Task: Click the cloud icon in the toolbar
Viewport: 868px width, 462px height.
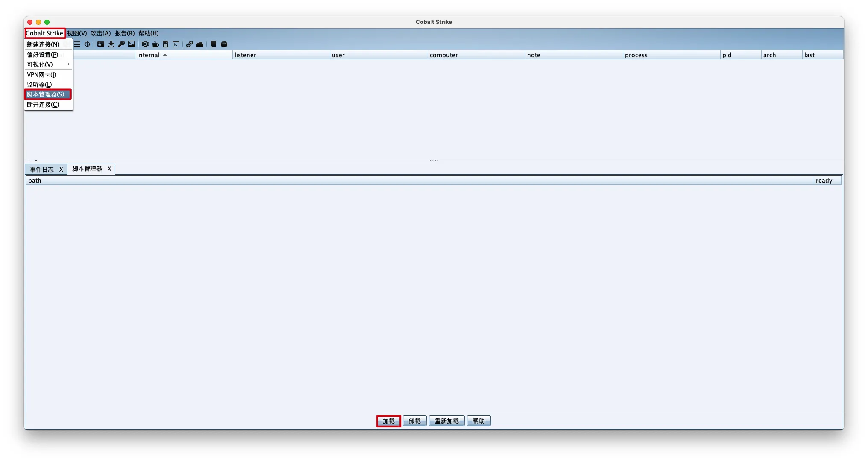Action: (x=200, y=44)
